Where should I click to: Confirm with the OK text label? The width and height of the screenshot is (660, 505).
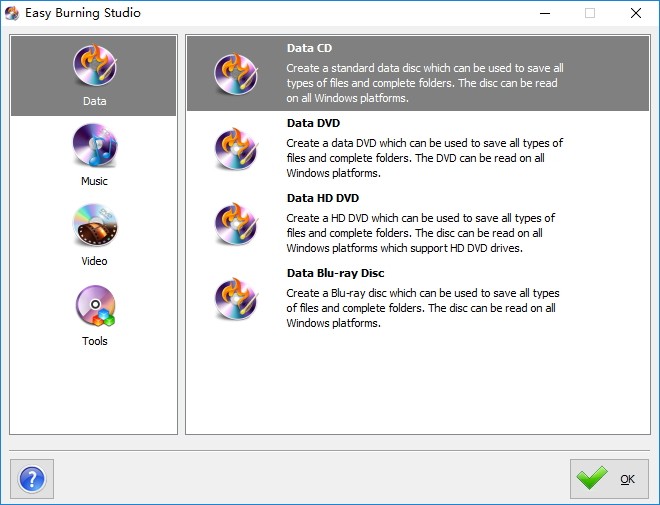point(627,479)
